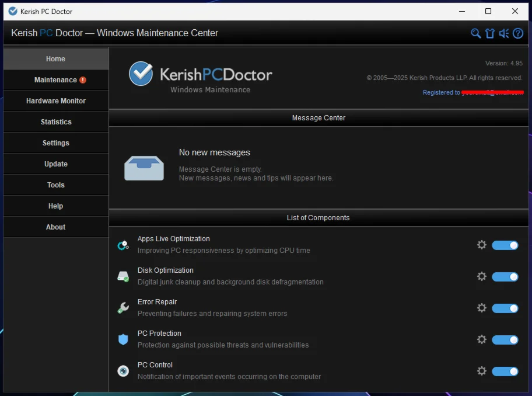Click 'Notification of important events' description text
This screenshot has height=396, width=532.
tap(229, 377)
